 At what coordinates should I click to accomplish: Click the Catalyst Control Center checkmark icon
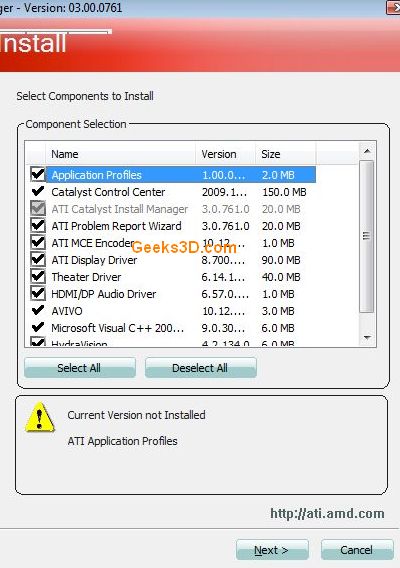coord(38,191)
